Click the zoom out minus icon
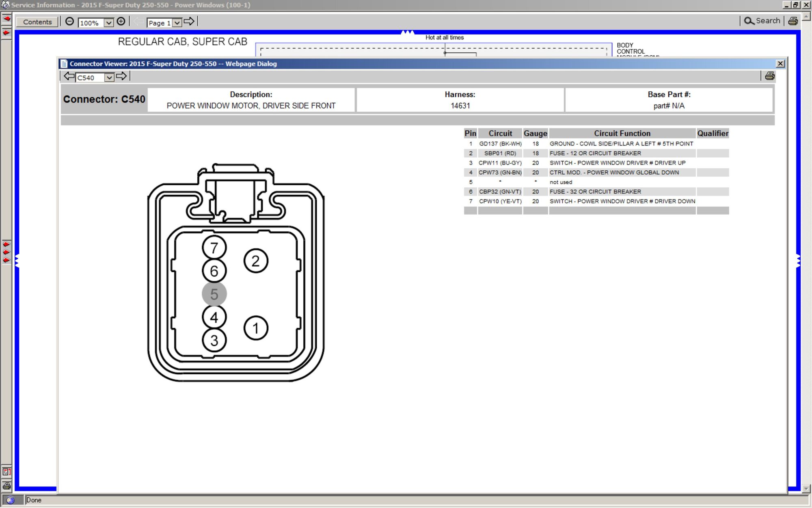The height and width of the screenshot is (508, 812). tap(69, 22)
